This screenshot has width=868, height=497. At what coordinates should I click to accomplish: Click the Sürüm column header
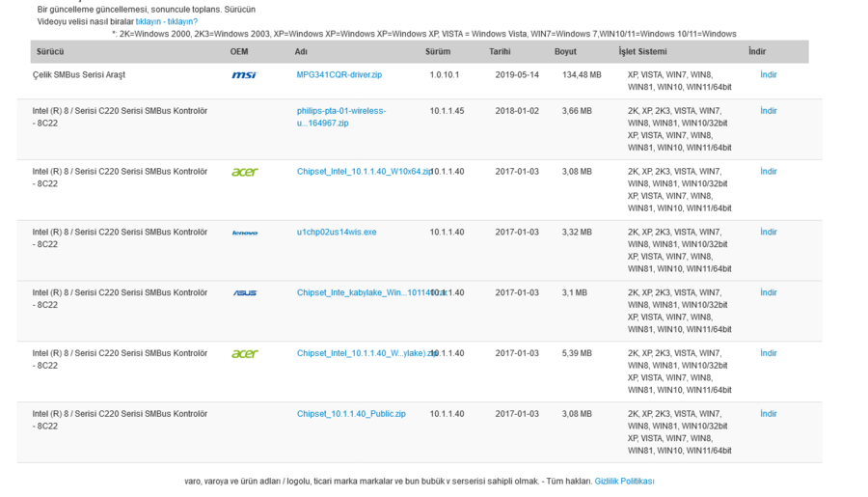438,51
